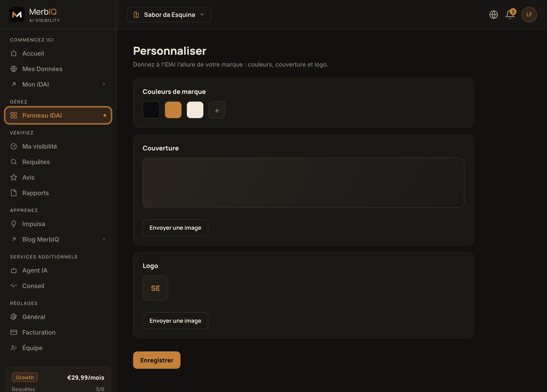Click the home icon beside Accueil

[14, 53]
